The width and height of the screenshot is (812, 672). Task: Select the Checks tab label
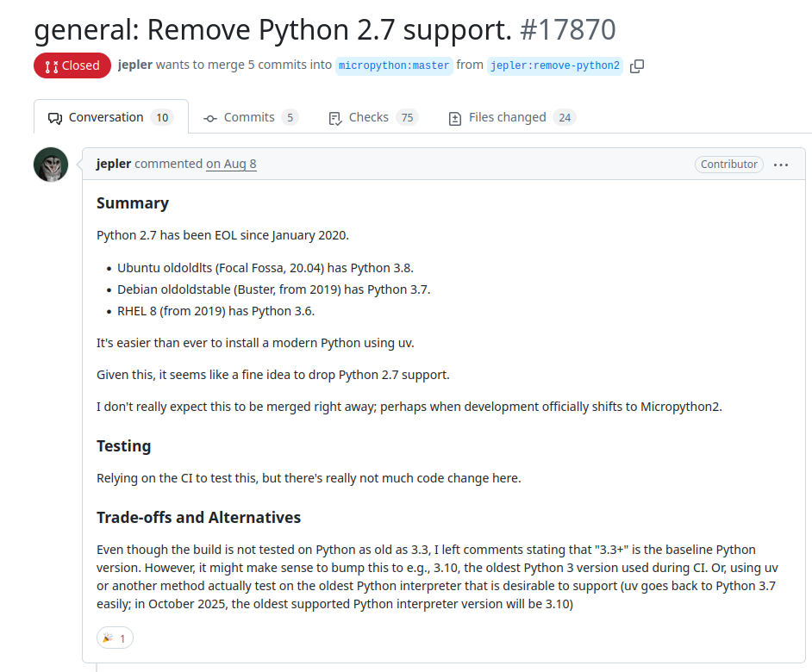coord(368,117)
